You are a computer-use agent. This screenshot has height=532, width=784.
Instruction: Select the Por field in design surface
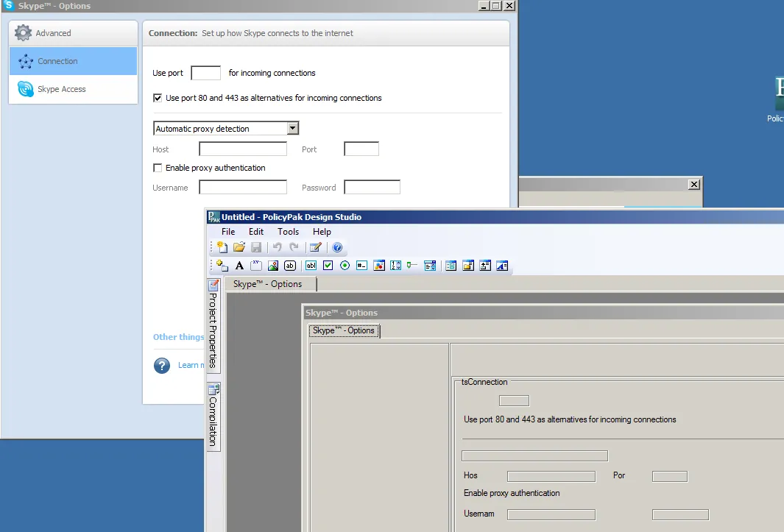tap(669, 477)
